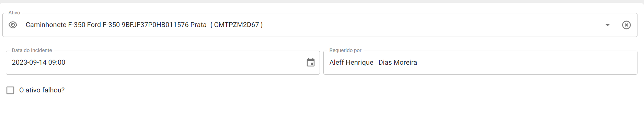View asset details with the eye icon
This screenshot has height=129, width=644.
pos(13,25)
